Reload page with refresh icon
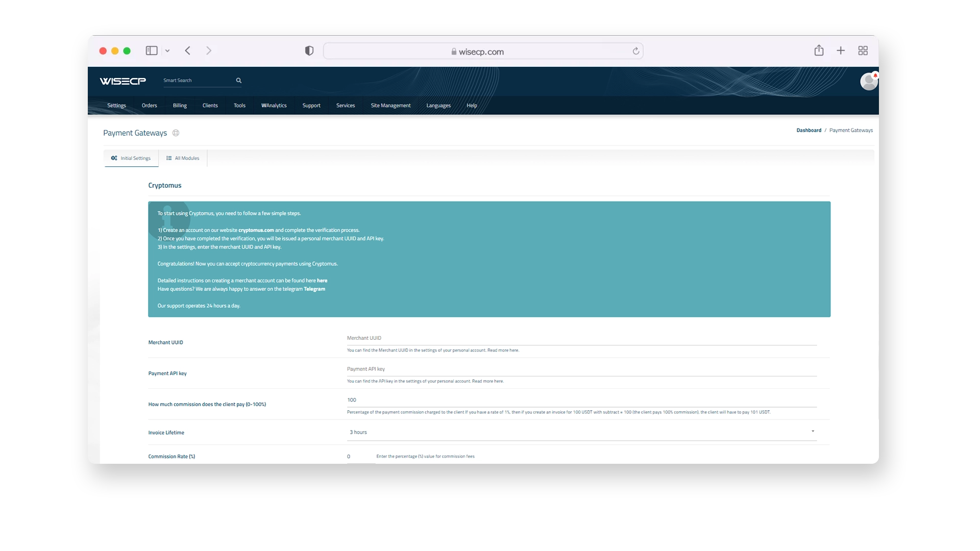 (635, 51)
